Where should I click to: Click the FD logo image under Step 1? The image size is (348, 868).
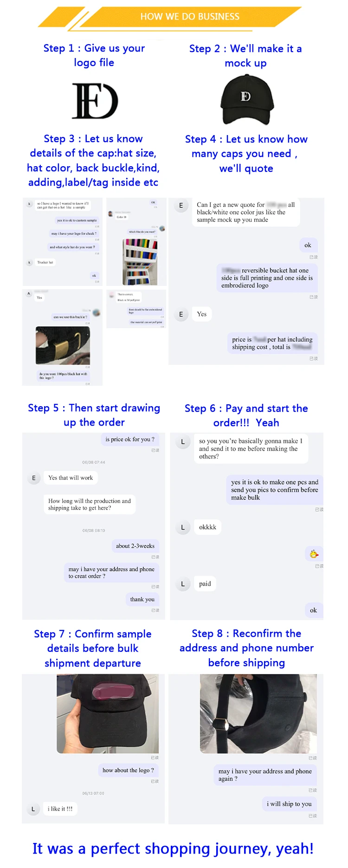pyautogui.click(x=95, y=101)
